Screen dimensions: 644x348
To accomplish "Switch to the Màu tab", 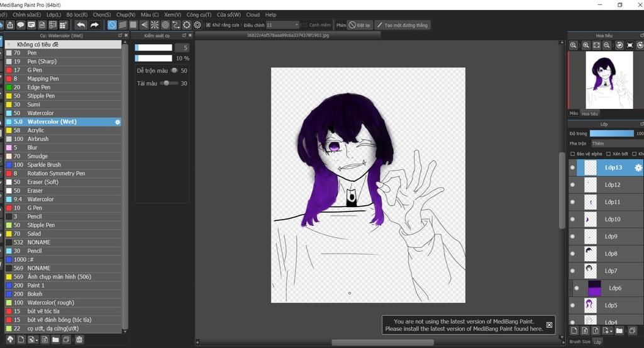I will pos(574,113).
